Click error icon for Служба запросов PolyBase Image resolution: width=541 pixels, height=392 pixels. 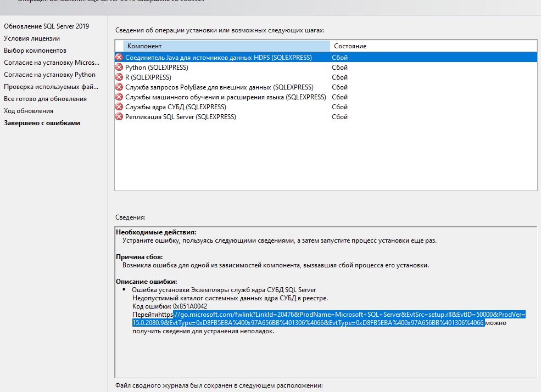tap(119, 87)
